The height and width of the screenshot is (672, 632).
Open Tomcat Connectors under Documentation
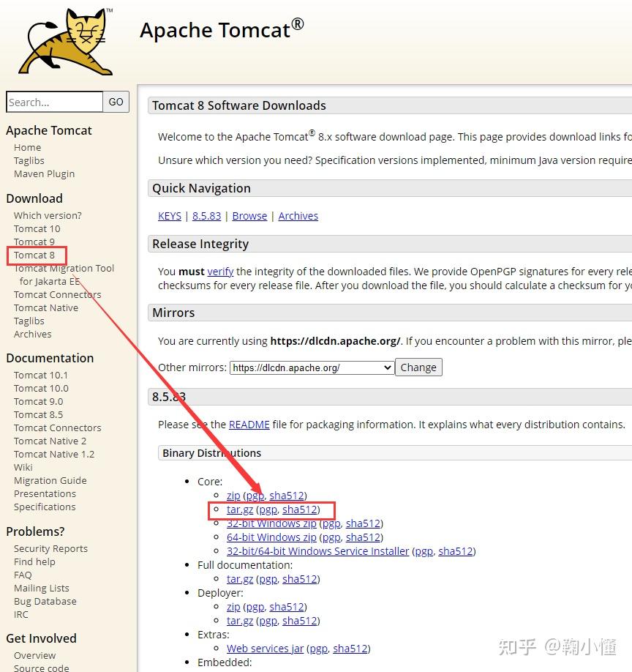[57, 428]
